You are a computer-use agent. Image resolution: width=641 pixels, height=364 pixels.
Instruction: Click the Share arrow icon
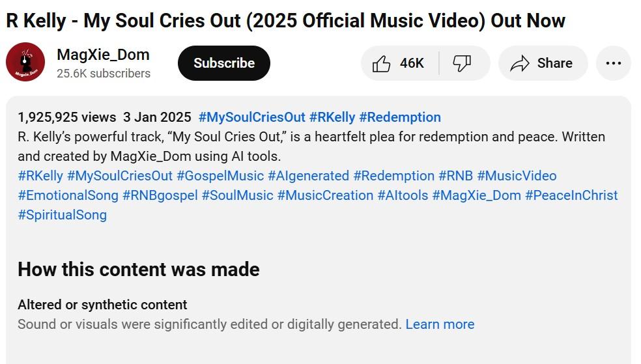pos(520,63)
